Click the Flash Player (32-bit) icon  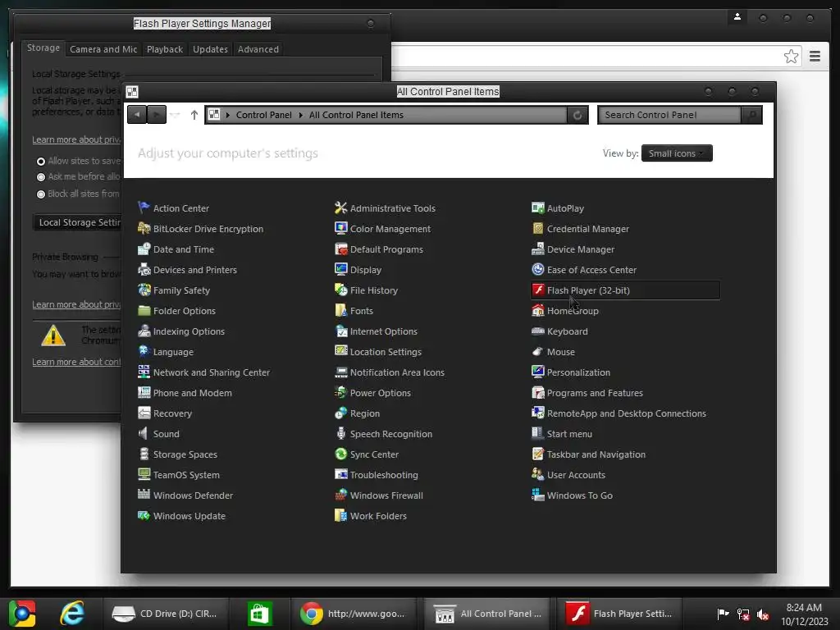tap(538, 290)
